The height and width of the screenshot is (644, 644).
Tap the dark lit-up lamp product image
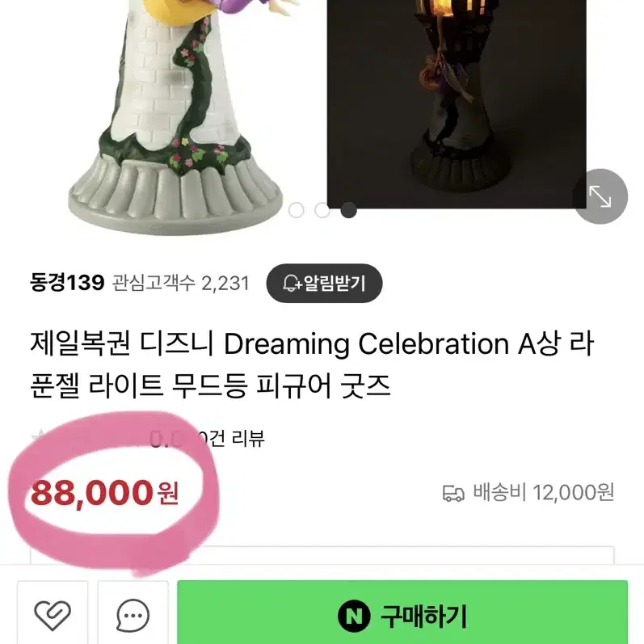coord(457,104)
